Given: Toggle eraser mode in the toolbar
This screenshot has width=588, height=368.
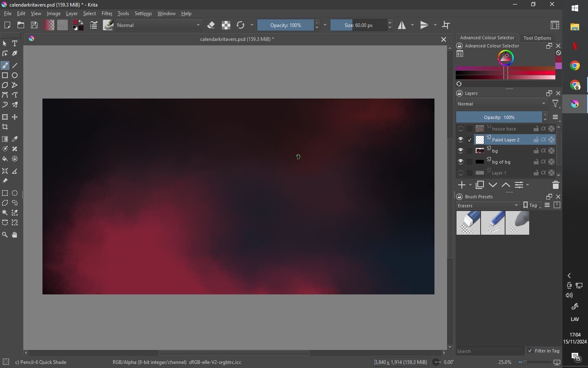Looking at the screenshot, I should tap(211, 25).
